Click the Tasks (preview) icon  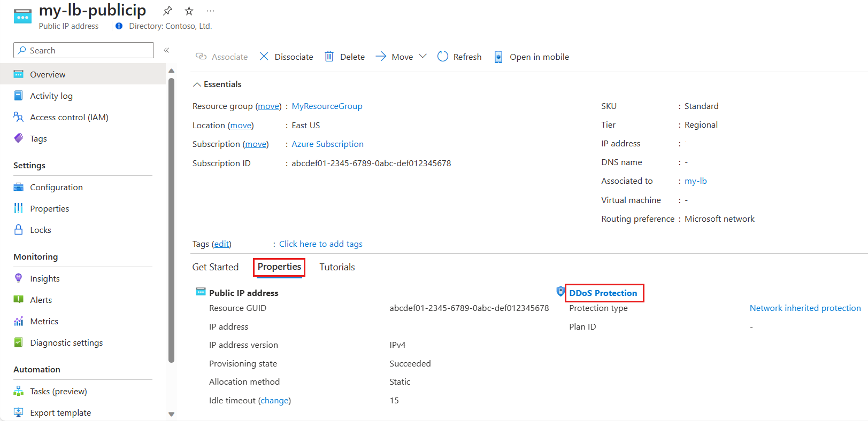point(19,391)
